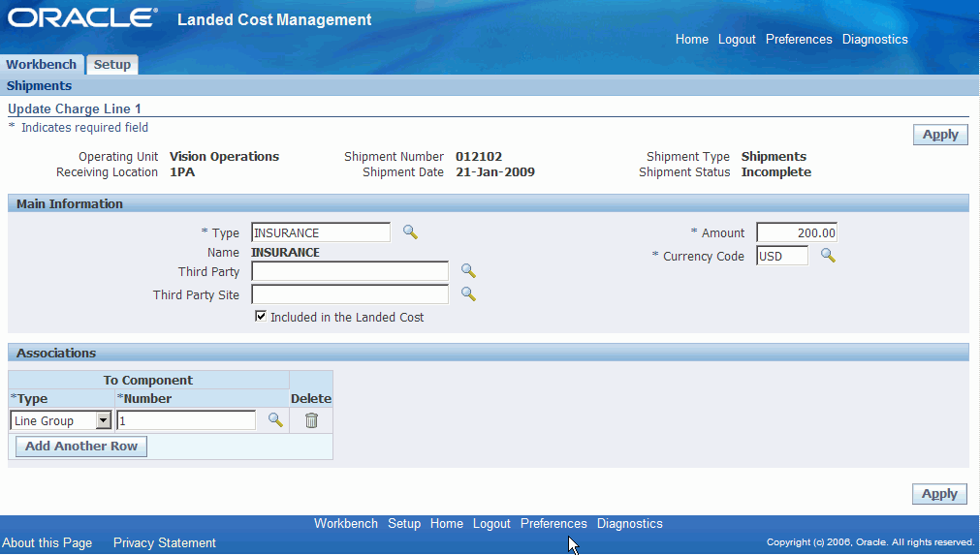Viewport: 980px width, 555px height.
Task: Open Currency Code search lookup icon
Action: click(x=828, y=256)
